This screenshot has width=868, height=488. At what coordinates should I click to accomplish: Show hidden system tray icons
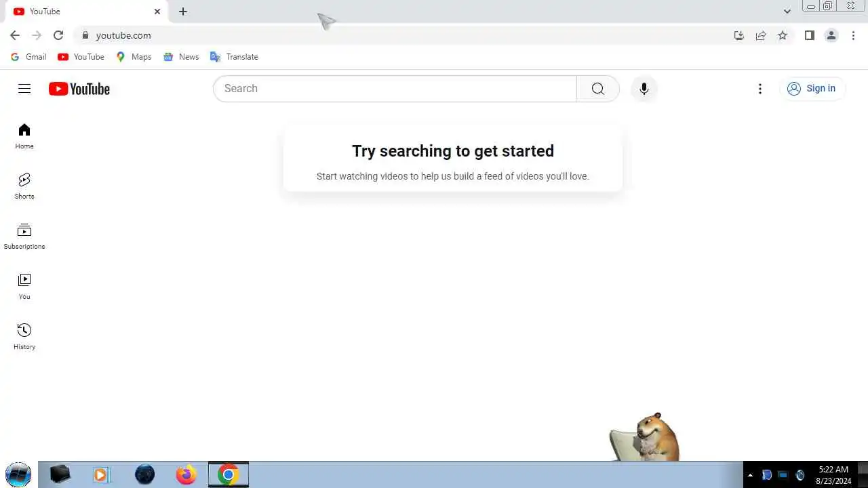pyautogui.click(x=750, y=475)
